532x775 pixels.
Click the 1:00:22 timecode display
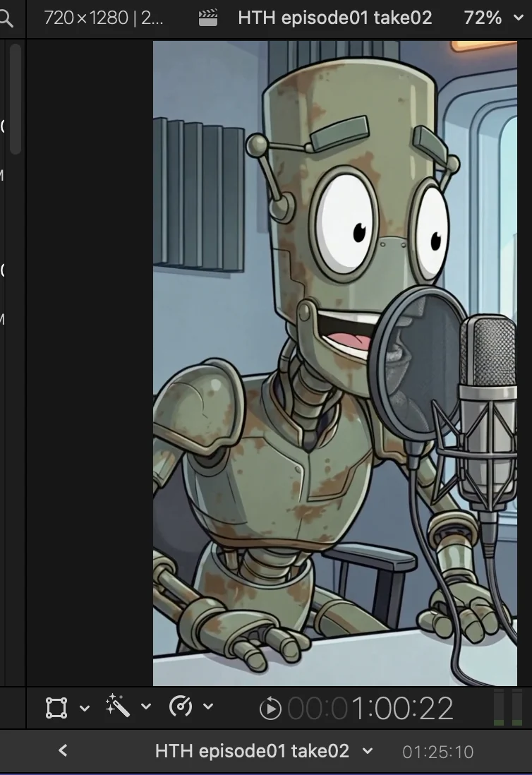pos(370,709)
